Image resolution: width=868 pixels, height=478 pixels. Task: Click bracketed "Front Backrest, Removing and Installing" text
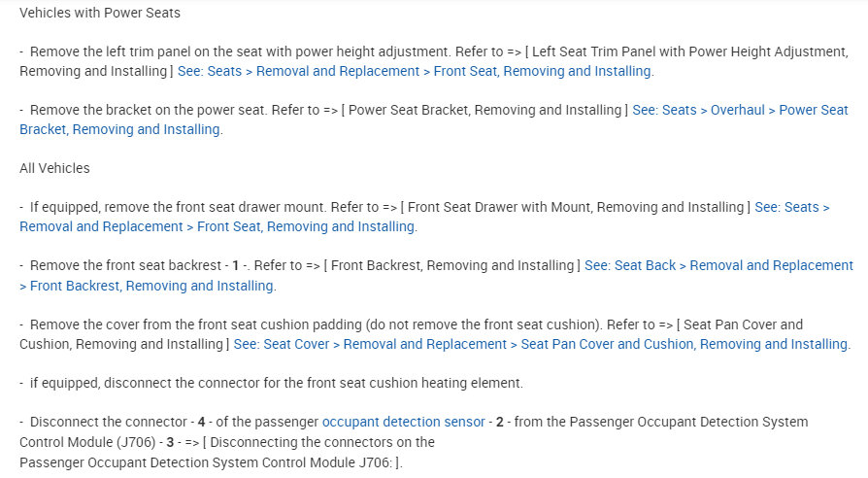pos(452,265)
